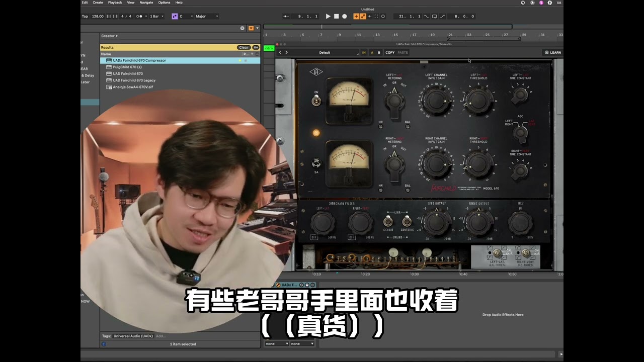
Task: Open the Major scale dropdown
Action: (x=207, y=16)
